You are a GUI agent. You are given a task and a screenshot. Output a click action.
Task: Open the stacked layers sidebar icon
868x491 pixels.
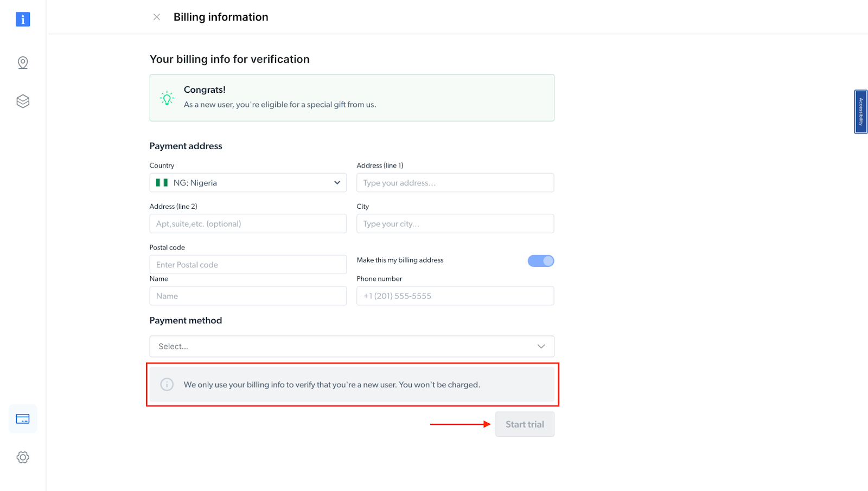(x=23, y=101)
